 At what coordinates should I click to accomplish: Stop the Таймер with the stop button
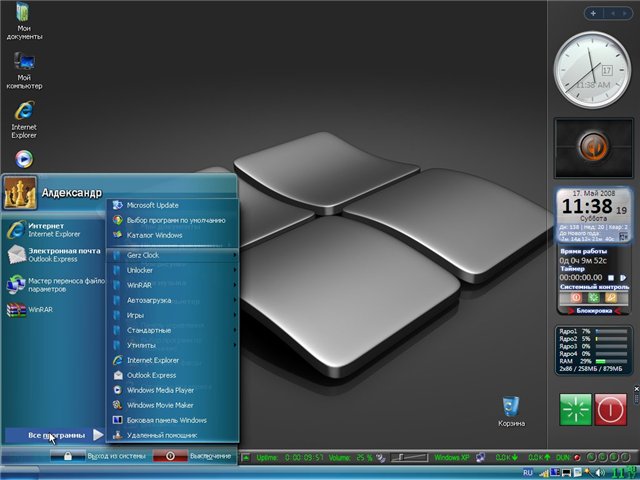pos(611,278)
